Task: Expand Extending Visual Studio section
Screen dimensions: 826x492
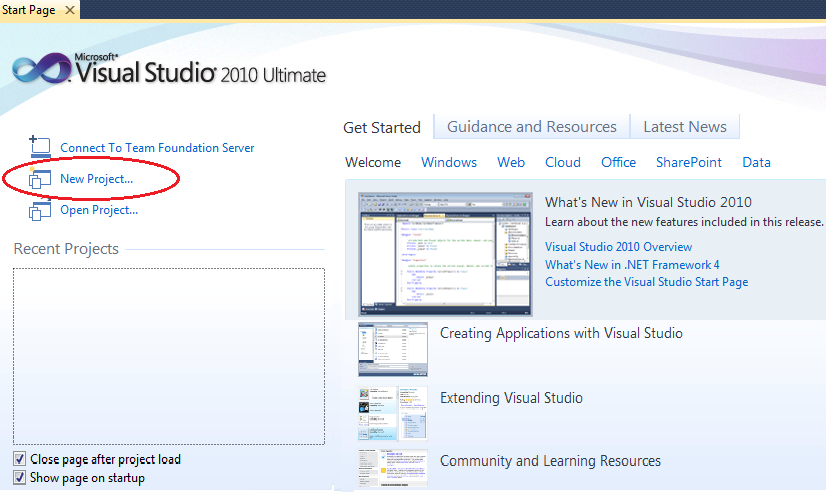Action: pyautogui.click(x=511, y=398)
